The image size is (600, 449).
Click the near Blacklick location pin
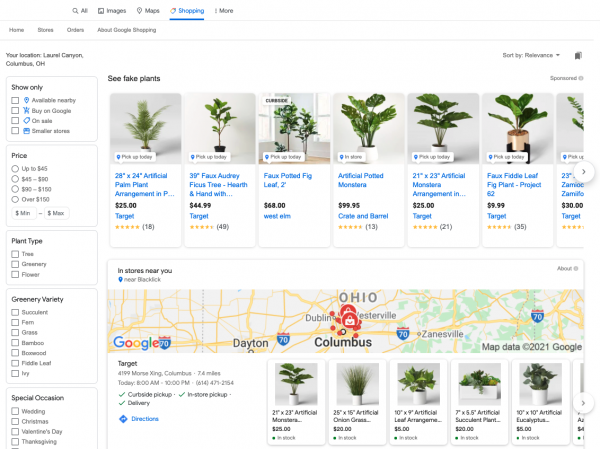[120, 280]
